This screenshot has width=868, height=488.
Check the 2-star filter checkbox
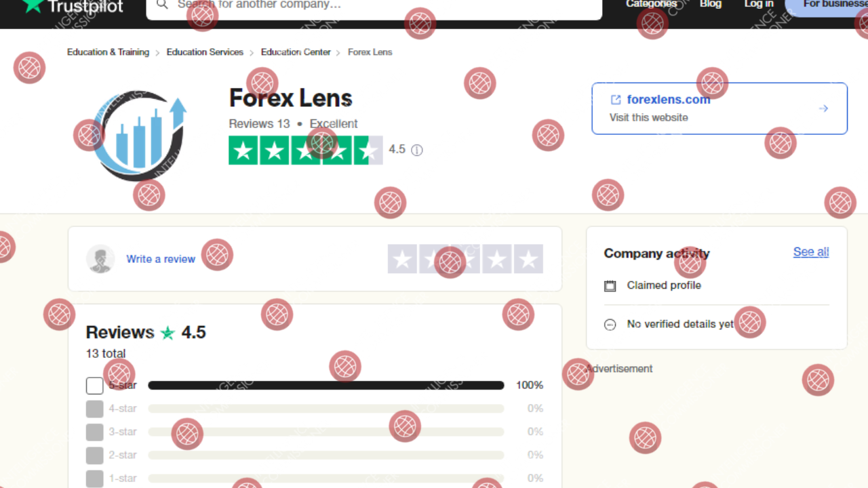click(x=95, y=455)
